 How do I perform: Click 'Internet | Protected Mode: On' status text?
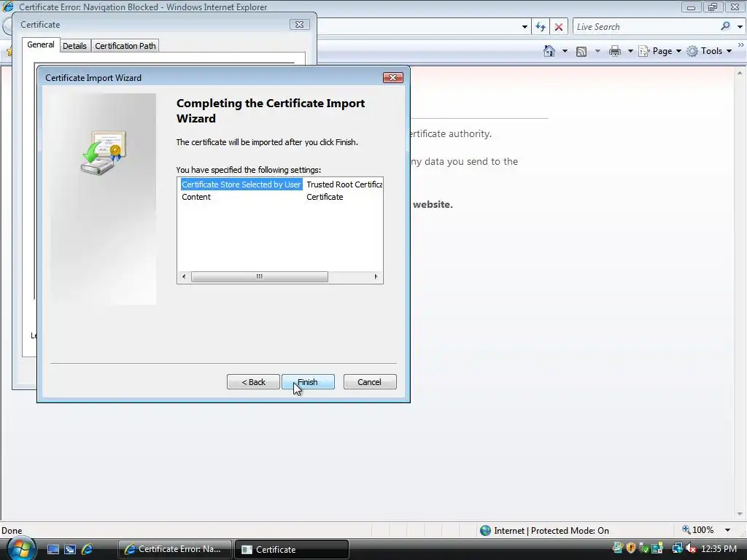coord(551,531)
